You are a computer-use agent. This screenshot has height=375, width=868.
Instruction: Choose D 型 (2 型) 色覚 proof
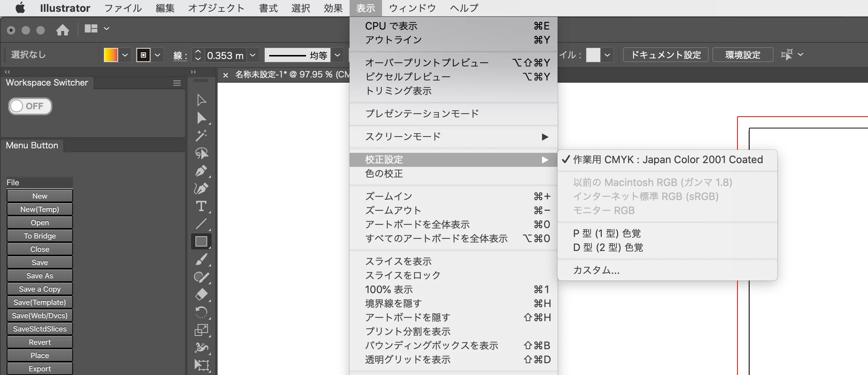click(667, 247)
